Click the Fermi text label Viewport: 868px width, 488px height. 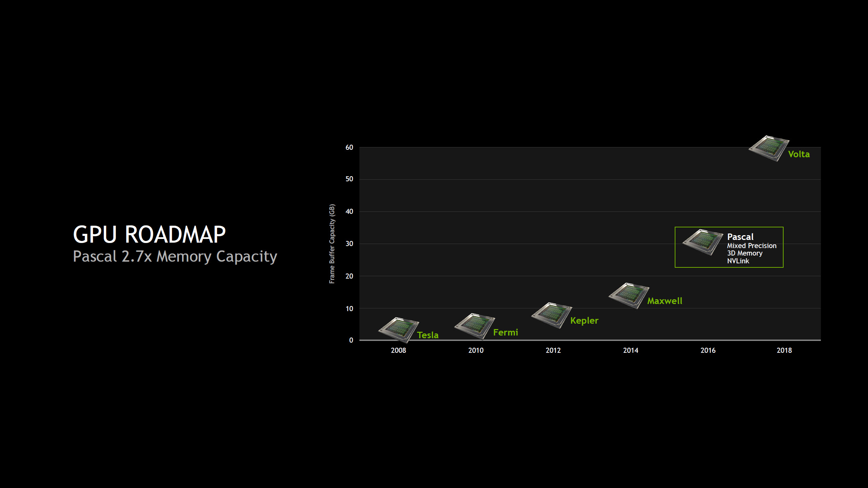[x=505, y=332]
